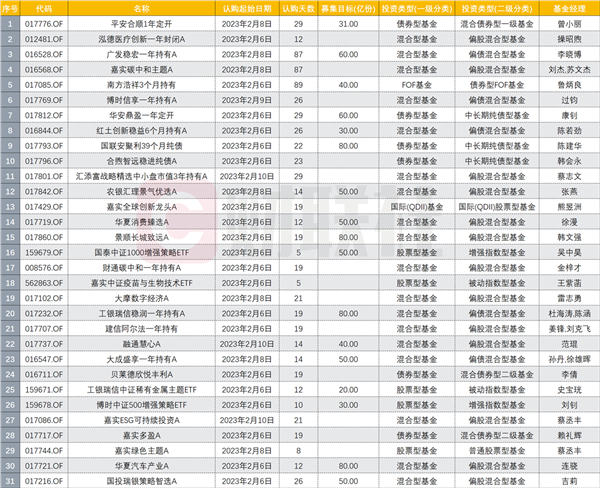Click 国际(QDII)股票型基金 cell

[x=497, y=207]
